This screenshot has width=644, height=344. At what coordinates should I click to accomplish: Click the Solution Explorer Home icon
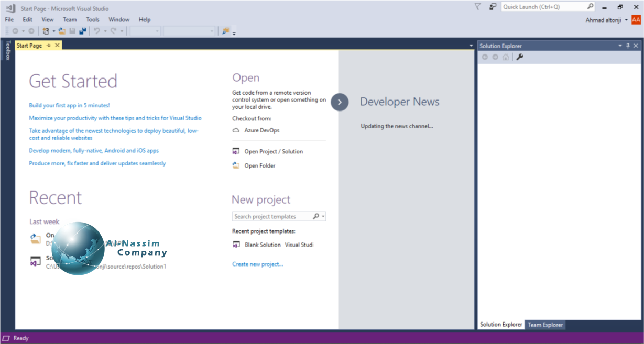coord(505,57)
